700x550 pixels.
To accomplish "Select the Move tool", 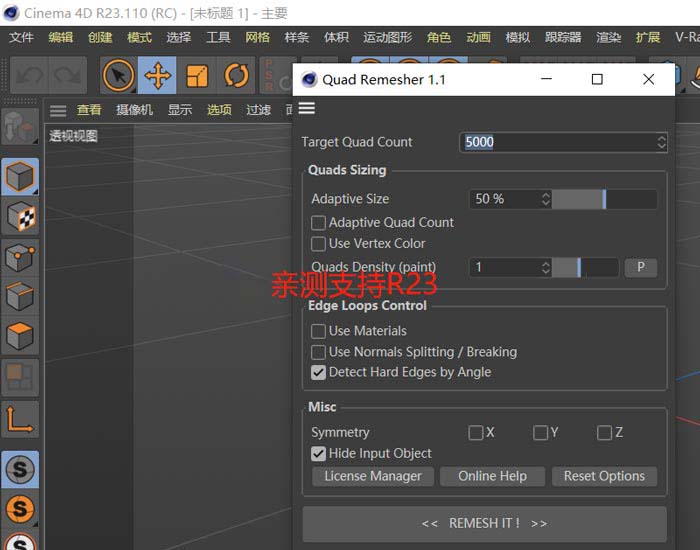I will 157,75.
